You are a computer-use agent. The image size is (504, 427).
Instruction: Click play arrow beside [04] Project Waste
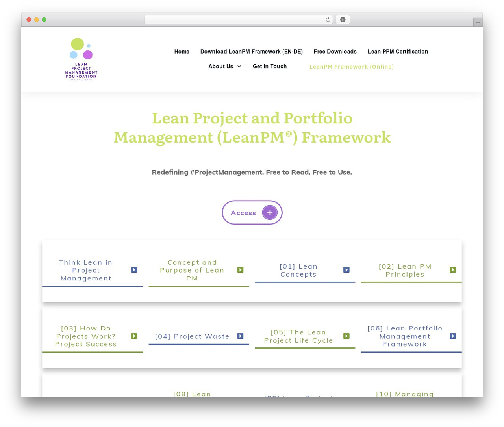pos(240,336)
